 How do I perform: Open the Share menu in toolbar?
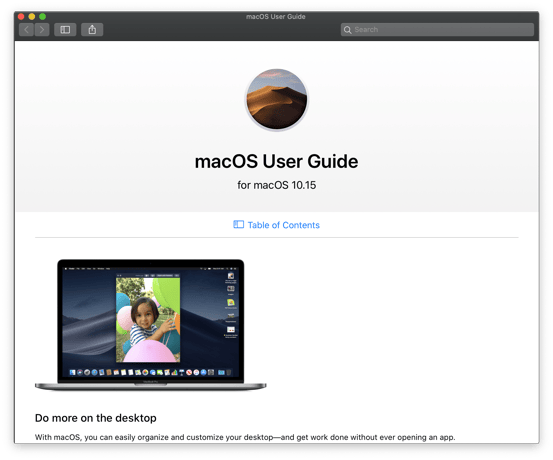pyautogui.click(x=92, y=30)
